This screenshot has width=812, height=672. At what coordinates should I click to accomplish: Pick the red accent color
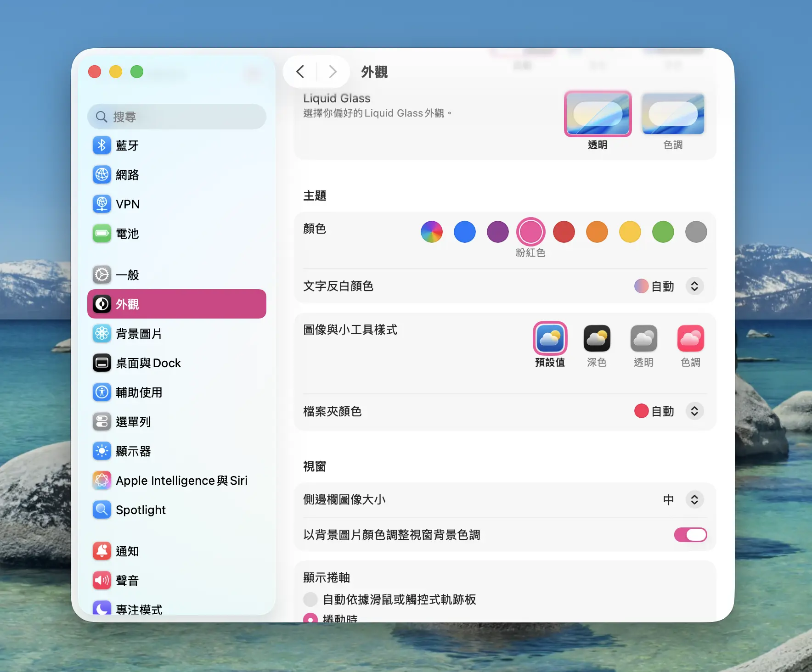point(564,232)
